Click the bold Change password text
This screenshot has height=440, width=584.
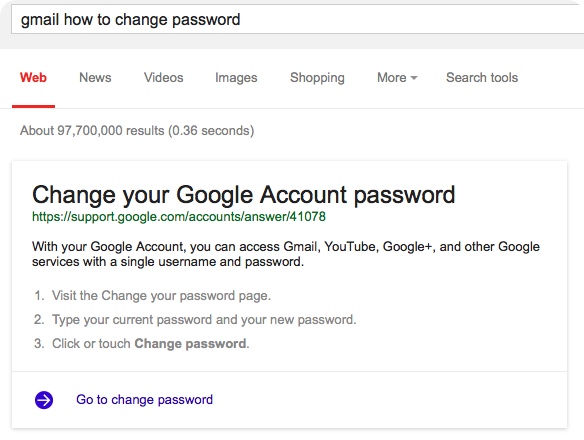click(190, 344)
